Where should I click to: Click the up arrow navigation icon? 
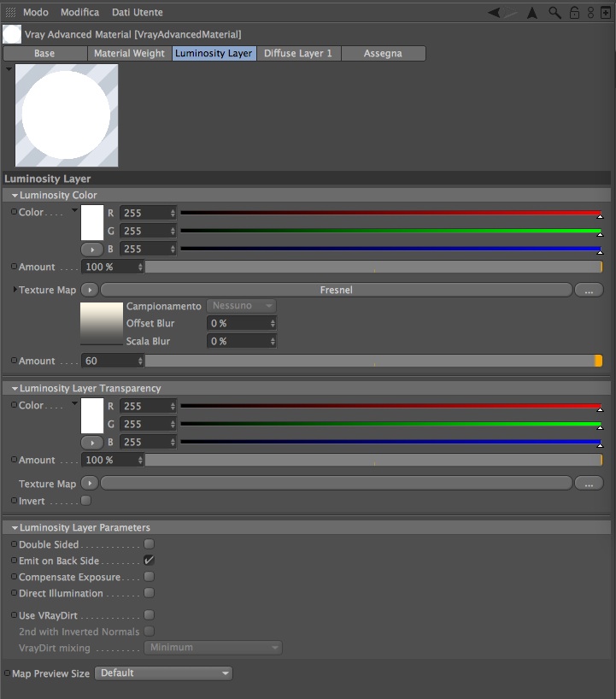pos(532,13)
